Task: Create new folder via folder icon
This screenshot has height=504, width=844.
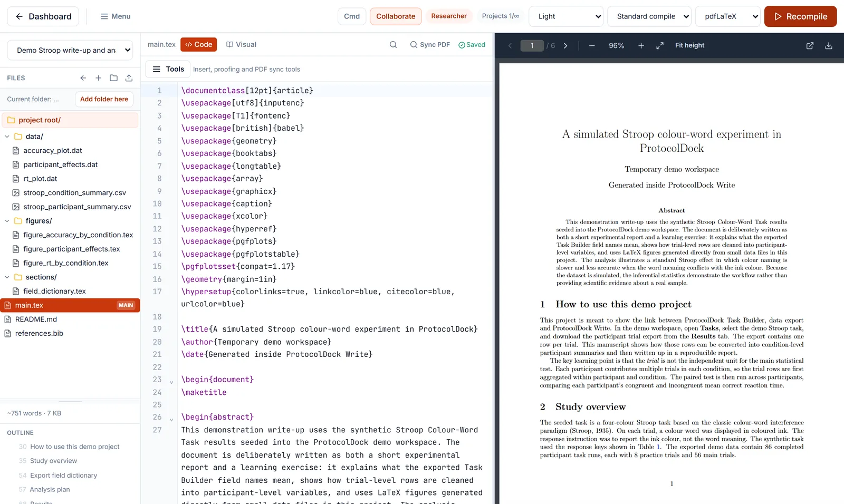Action: 113,78
